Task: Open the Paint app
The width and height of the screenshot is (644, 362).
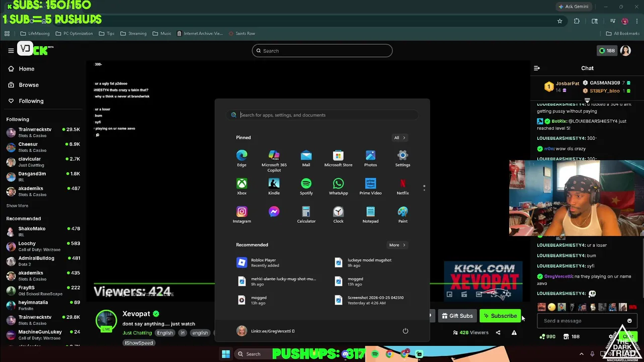Action: coord(403,214)
